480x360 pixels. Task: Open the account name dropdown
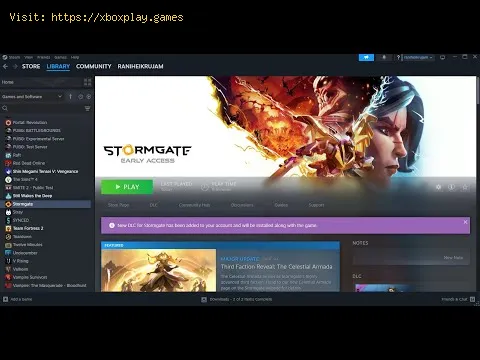pyautogui.click(x=418, y=57)
